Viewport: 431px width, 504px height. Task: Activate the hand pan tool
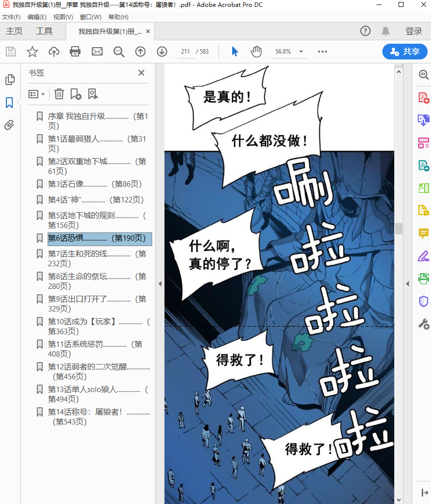click(256, 52)
